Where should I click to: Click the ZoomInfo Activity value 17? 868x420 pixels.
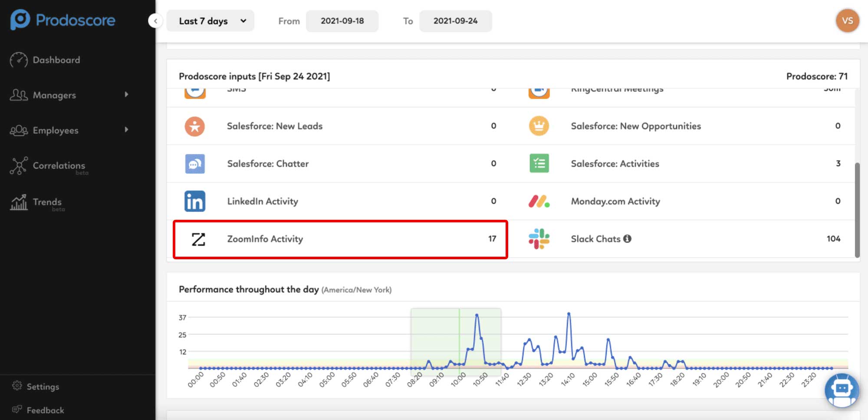(x=492, y=238)
